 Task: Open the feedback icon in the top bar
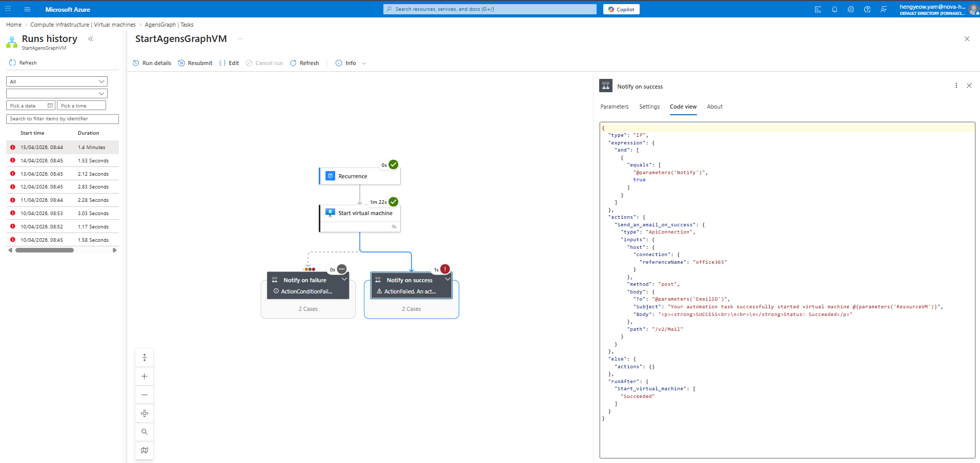tap(884, 9)
